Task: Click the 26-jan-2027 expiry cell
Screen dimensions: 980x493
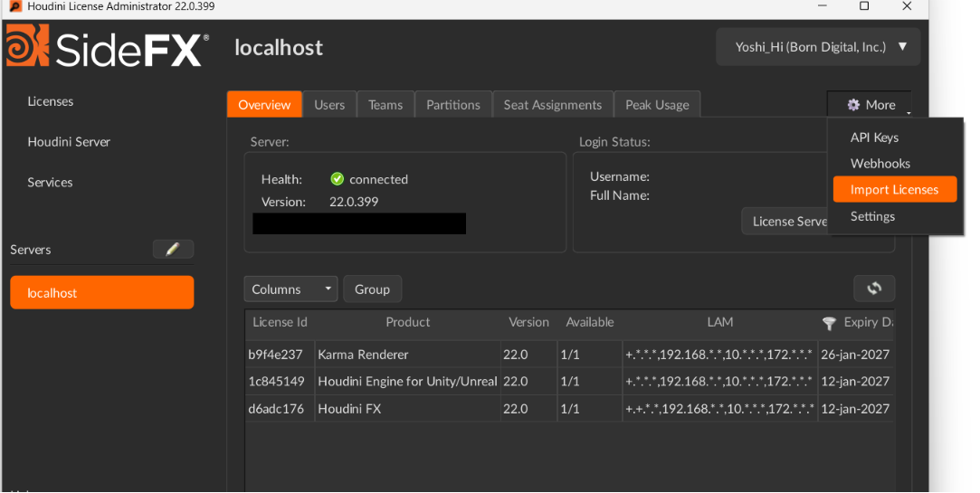Action: pos(855,355)
